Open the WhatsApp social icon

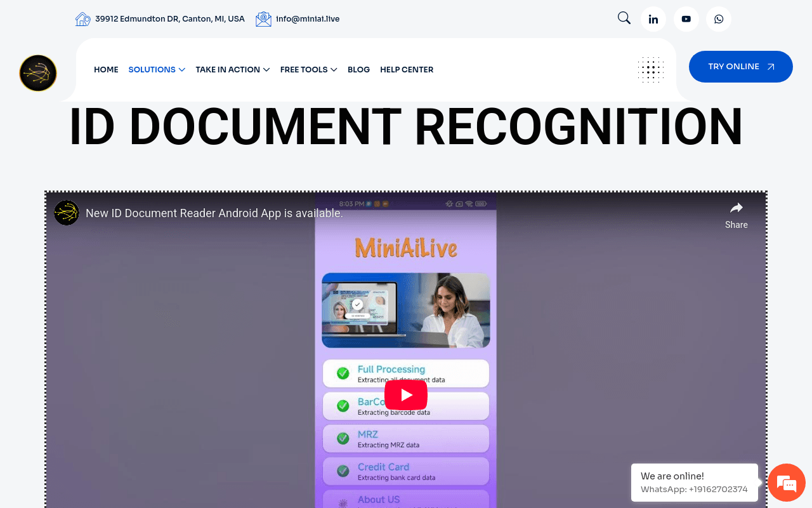719,19
